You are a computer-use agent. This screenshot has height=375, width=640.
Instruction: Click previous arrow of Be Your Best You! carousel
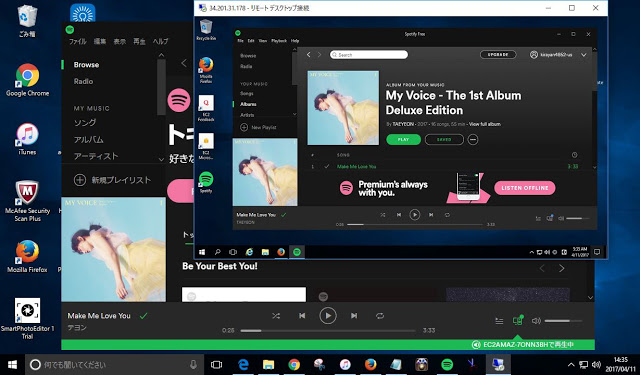click(x=542, y=268)
